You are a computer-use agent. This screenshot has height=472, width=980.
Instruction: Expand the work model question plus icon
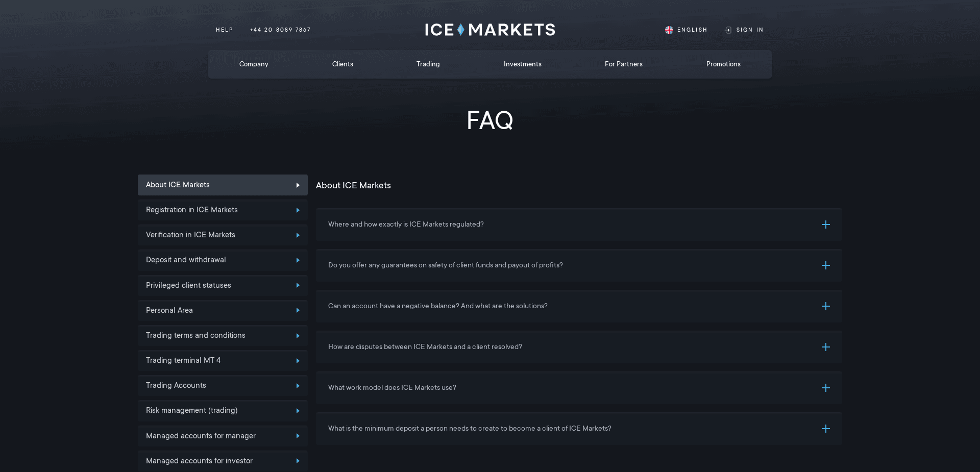[826, 388]
